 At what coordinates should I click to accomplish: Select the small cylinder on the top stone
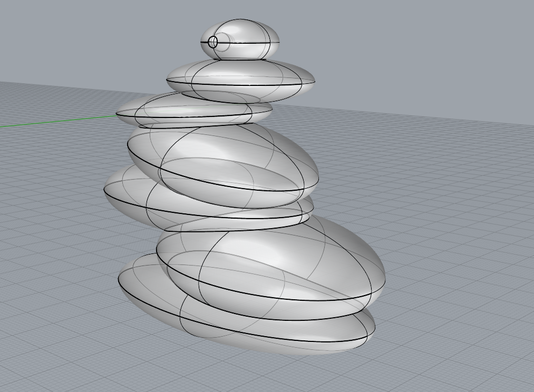click(220, 42)
